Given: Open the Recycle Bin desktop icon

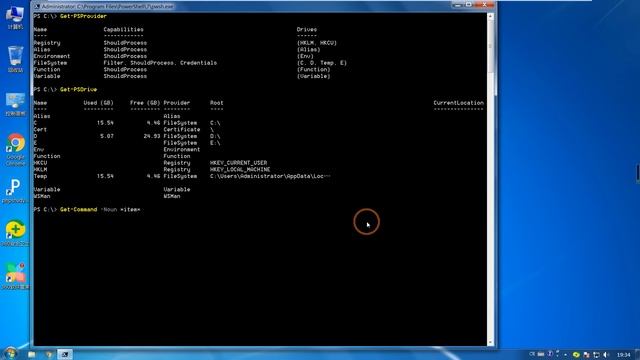Looking at the screenshot, I should pos(15,59).
